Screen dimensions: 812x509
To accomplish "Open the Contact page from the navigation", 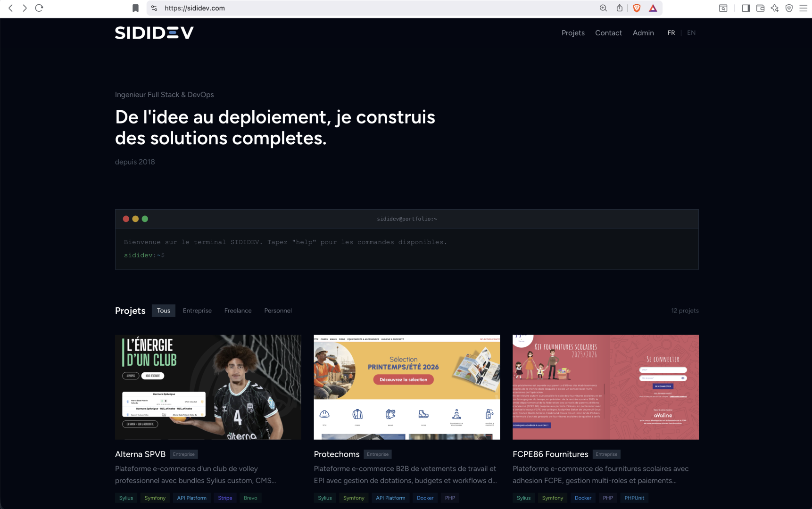I will tap(608, 33).
